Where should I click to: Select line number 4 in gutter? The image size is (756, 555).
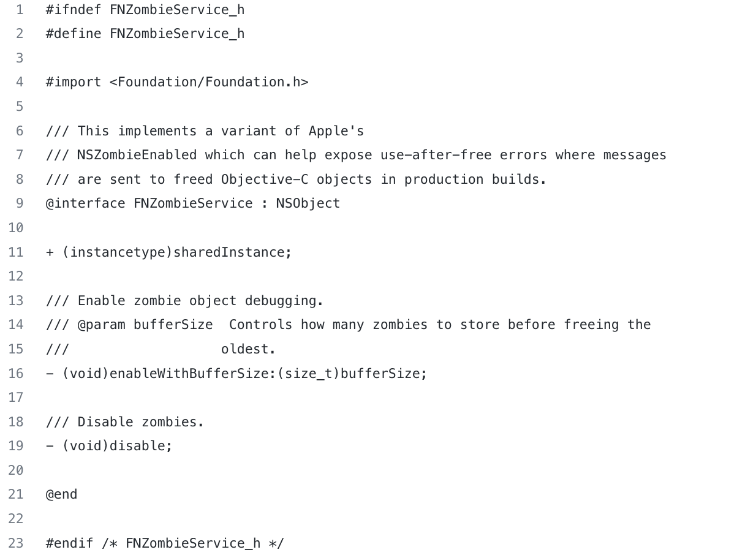(x=20, y=82)
